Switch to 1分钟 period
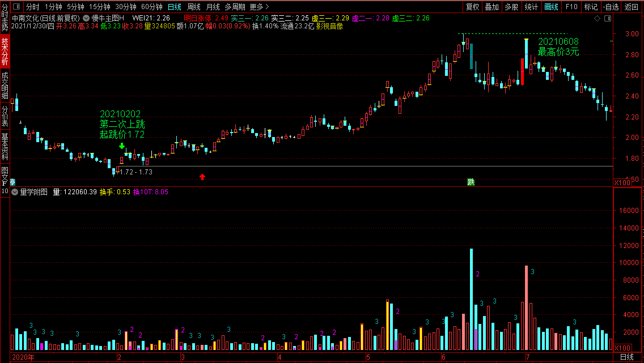Screen dimensions: 644x363 [53, 7]
